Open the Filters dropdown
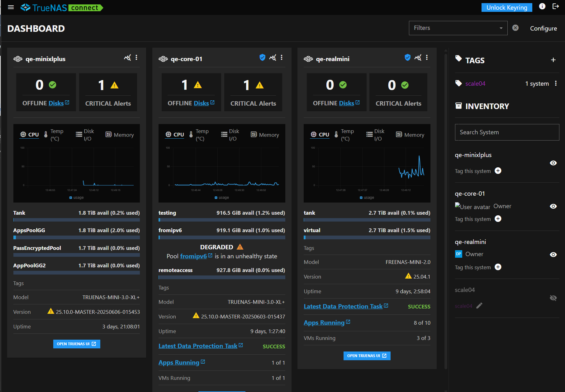 click(x=458, y=28)
